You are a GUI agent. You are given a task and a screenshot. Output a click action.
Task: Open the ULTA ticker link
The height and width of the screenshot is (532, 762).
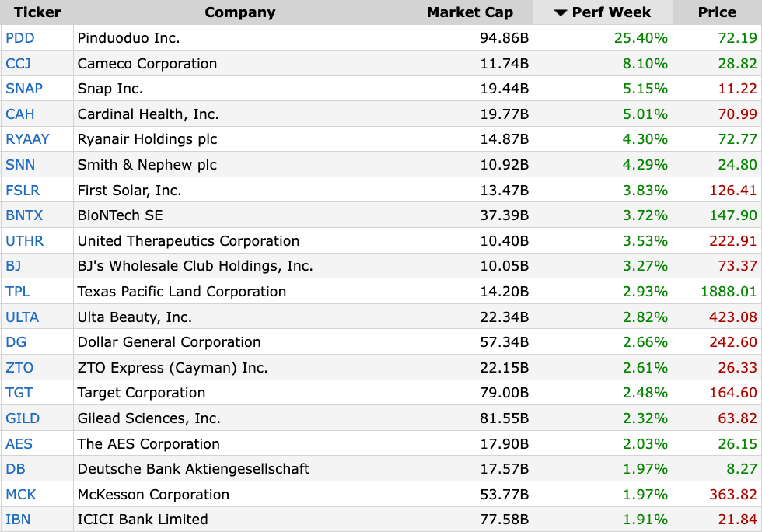tap(22, 317)
